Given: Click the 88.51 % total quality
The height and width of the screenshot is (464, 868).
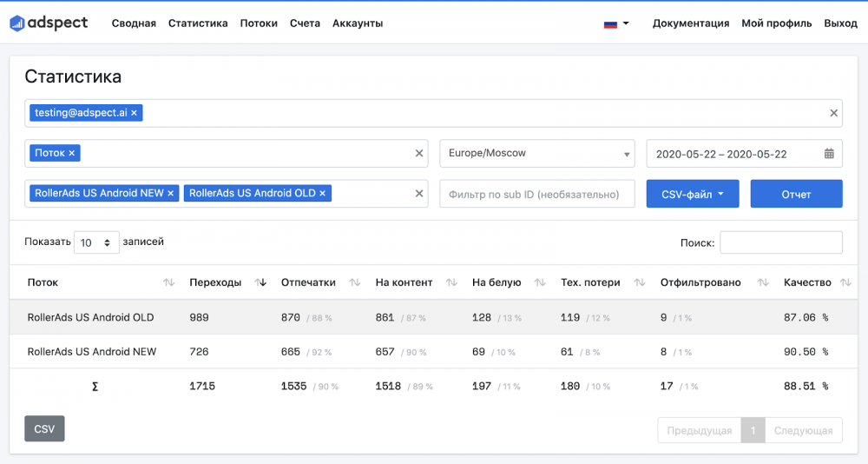Looking at the screenshot, I should [x=806, y=387].
